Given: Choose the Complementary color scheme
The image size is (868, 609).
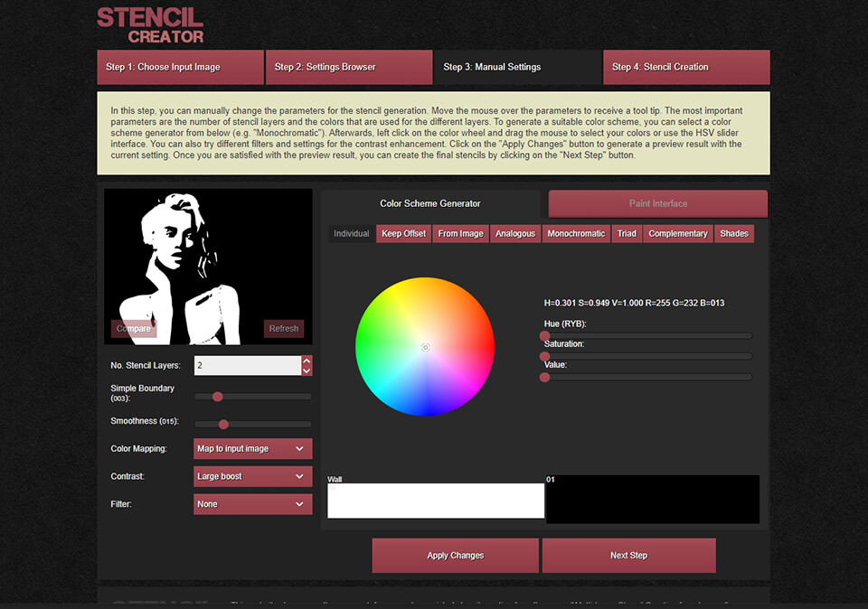Looking at the screenshot, I should pos(677,234).
